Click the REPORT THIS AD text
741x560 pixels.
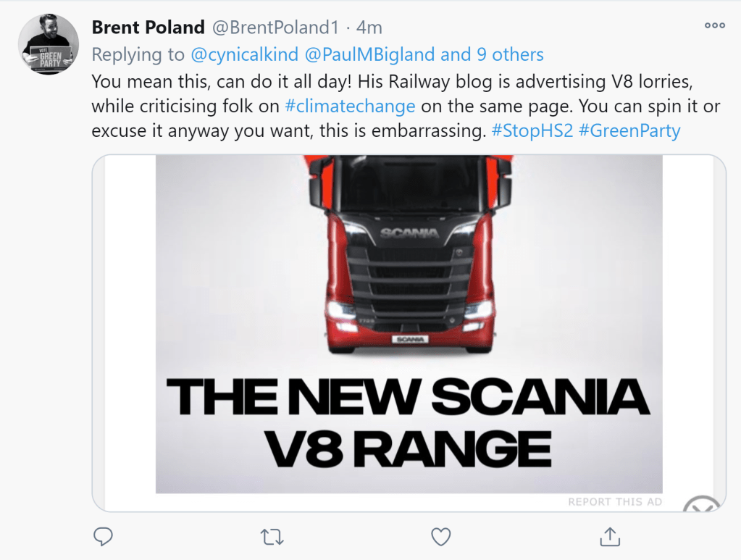tap(614, 501)
